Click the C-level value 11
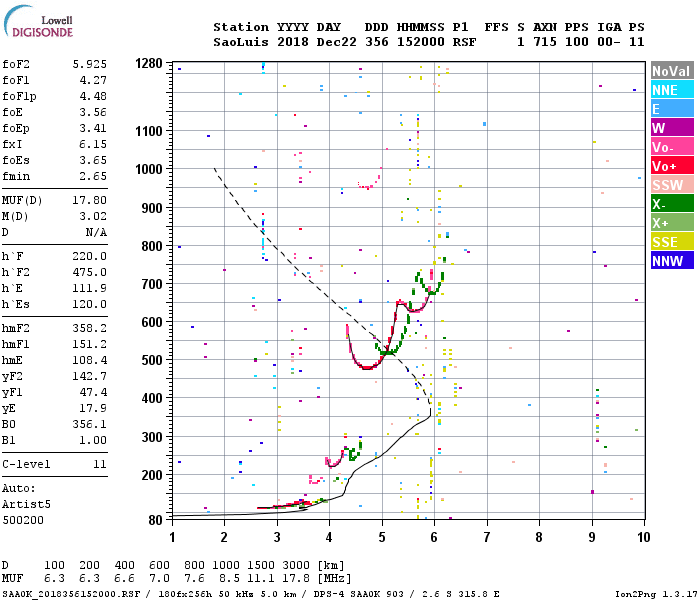Screen dimensions: 700x600 [100, 465]
